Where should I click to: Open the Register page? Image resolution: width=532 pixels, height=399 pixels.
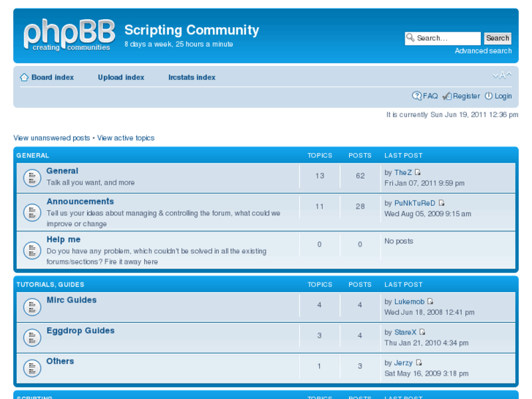(467, 96)
